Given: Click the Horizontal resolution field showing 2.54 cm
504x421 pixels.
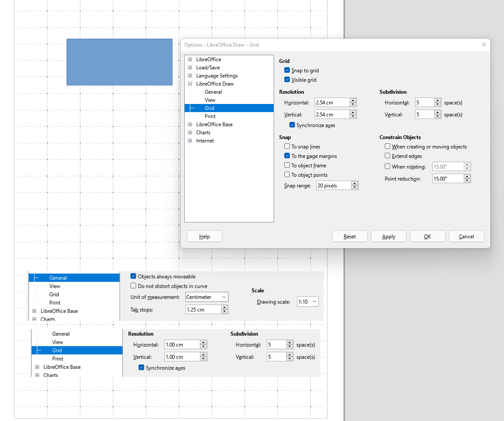Looking at the screenshot, I should 332,103.
